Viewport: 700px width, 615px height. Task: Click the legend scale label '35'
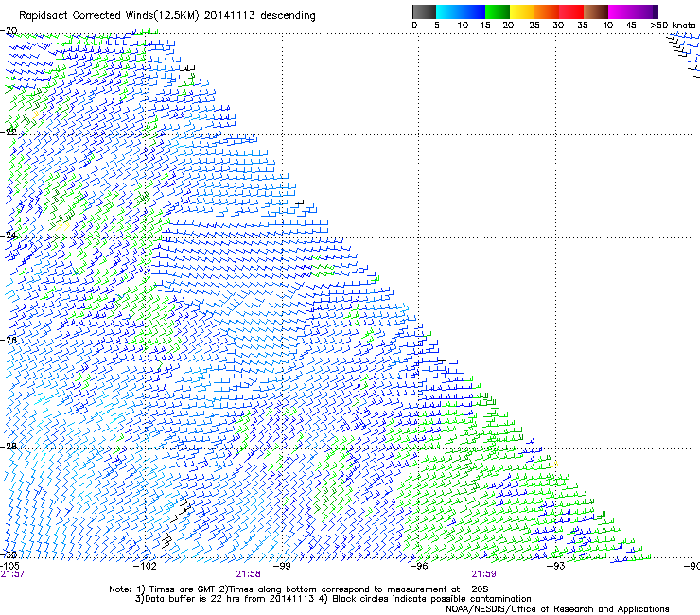[583, 26]
